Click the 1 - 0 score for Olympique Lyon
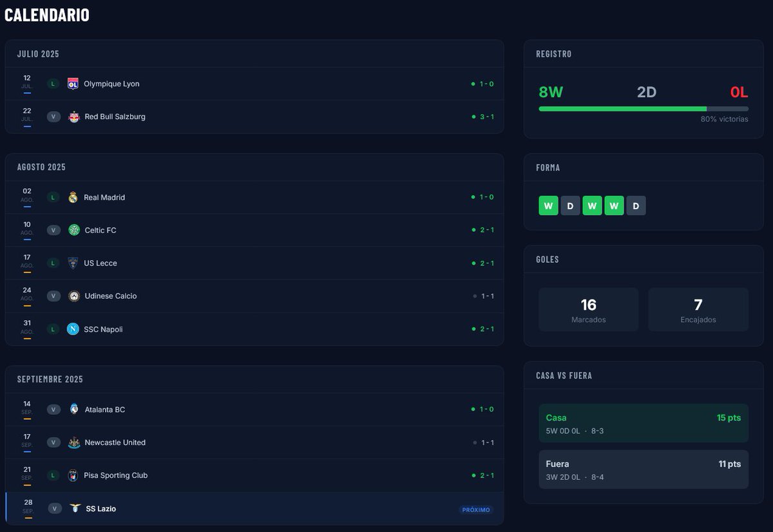Viewport: 773px width, 532px height. tap(486, 84)
